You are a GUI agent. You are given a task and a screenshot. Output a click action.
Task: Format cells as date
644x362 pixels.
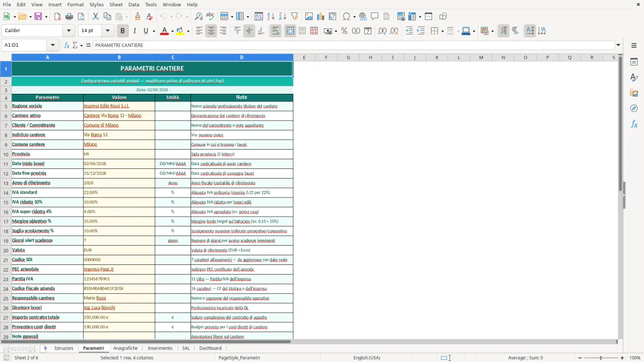click(368, 31)
